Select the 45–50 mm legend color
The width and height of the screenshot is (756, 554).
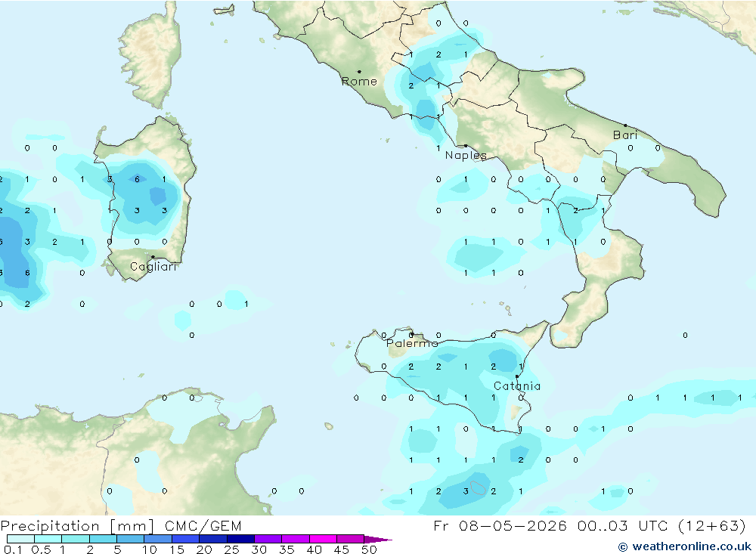tap(351, 539)
